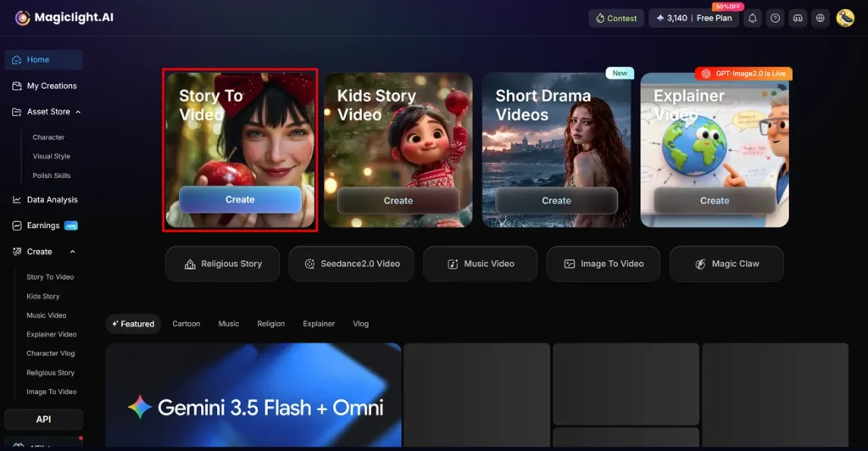Open Music Video in sidebar

[x=46, y=315]
